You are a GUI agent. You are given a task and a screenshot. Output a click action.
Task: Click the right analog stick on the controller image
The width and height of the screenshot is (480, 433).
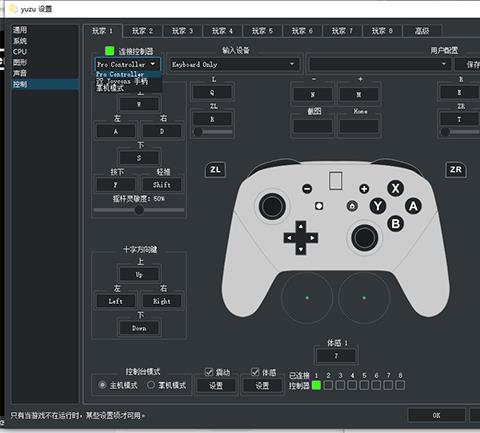[x=365, y=238]
